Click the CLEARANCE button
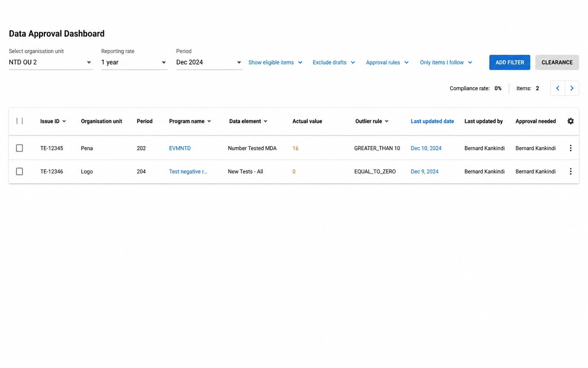Screen dimensions: 588x368 [557, 62]
